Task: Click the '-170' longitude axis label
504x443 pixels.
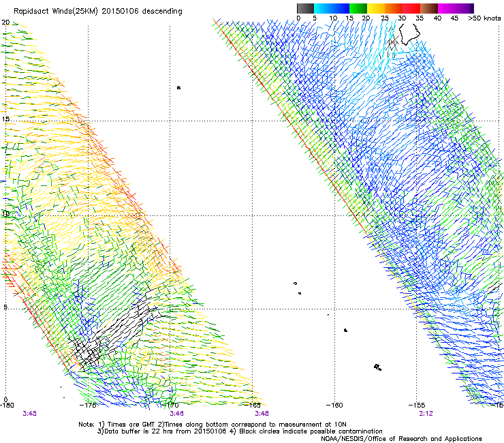Action: (x=170, y=405)
